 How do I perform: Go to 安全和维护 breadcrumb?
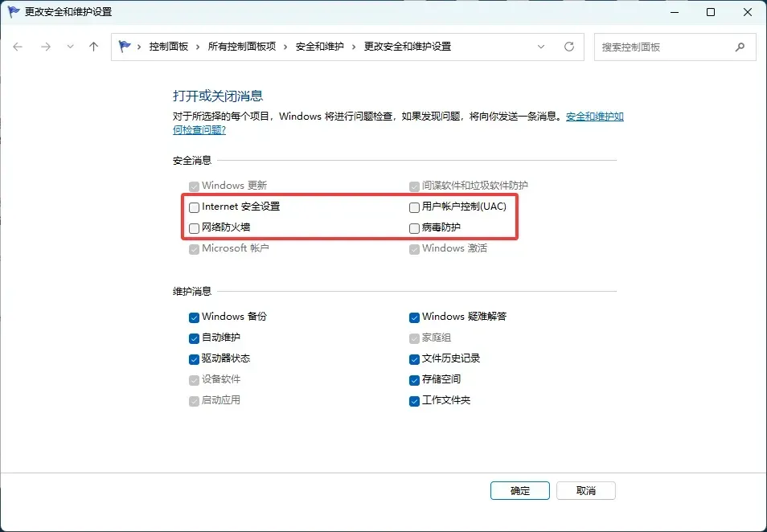coord(319,47)
